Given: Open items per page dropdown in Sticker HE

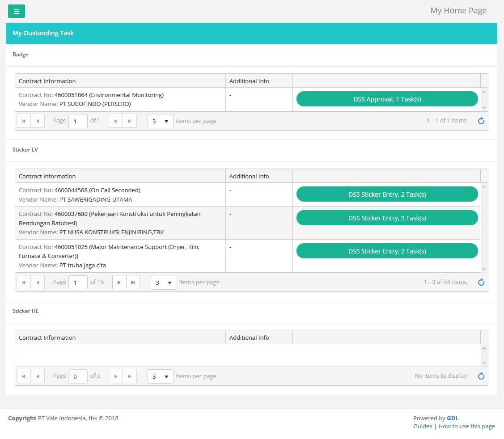Looking at the screenshot, I should (161, 376).
